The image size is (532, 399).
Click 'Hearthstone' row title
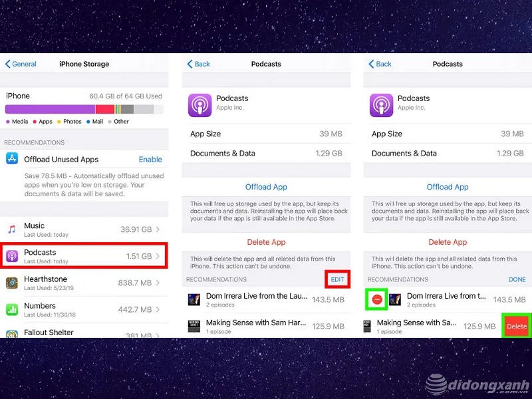click(x=45, y=279)
